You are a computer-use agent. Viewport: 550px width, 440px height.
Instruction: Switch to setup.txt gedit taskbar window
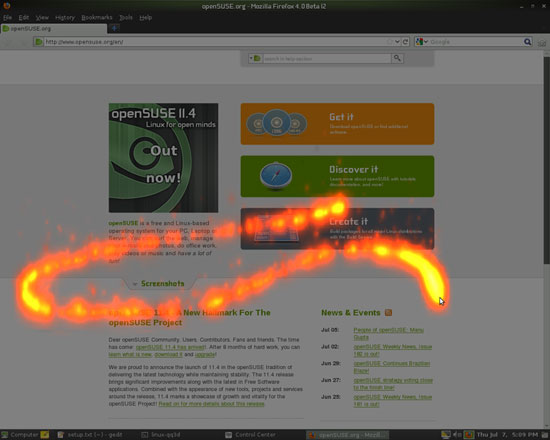pos(90,435)
